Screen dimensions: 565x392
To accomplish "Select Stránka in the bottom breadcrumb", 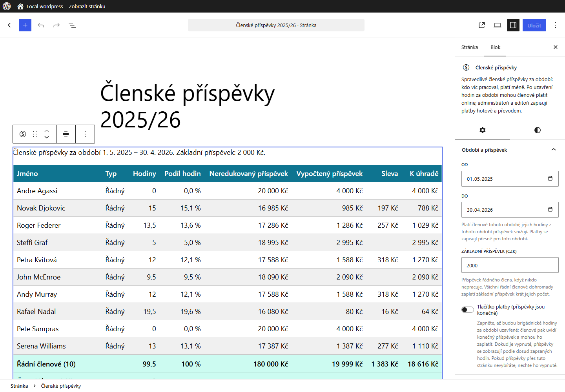I will coord(19,386).
